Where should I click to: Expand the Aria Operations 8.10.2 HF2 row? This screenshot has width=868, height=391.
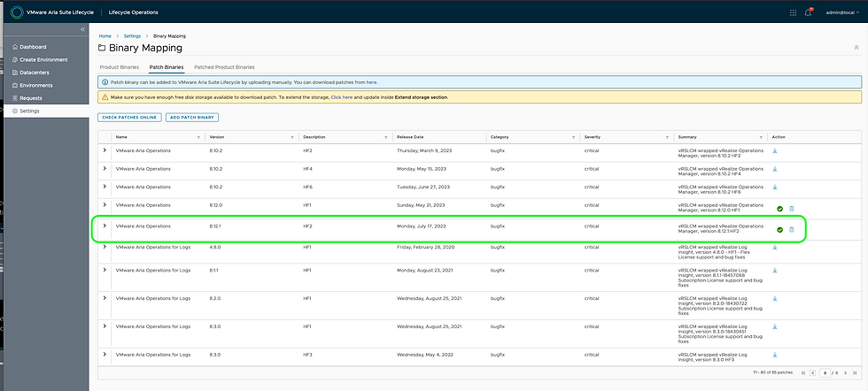(x=105, y=150)
